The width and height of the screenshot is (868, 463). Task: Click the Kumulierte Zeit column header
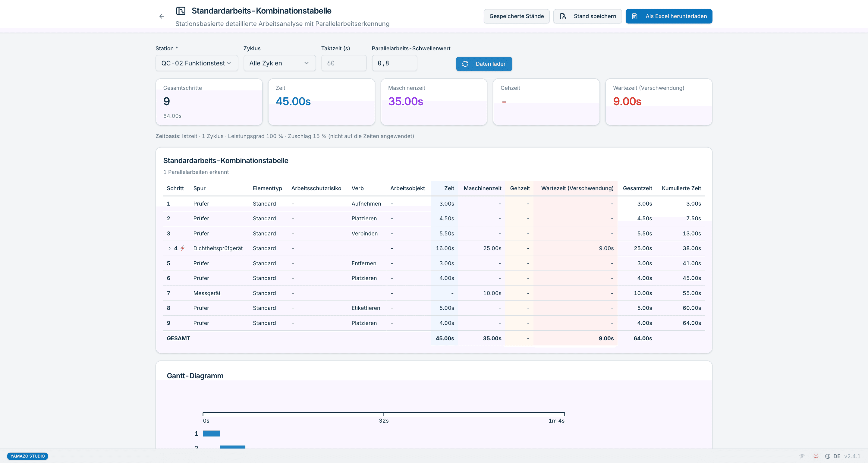[681, 188]
